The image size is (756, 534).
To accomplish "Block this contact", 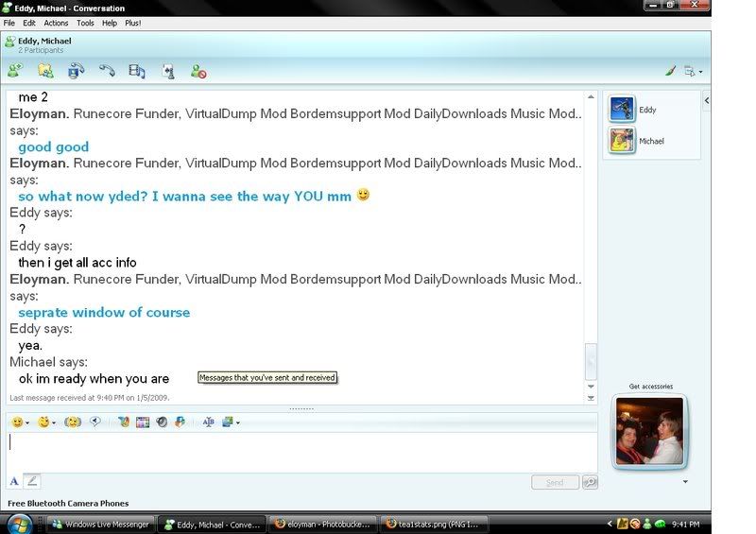I will point(198,72).
